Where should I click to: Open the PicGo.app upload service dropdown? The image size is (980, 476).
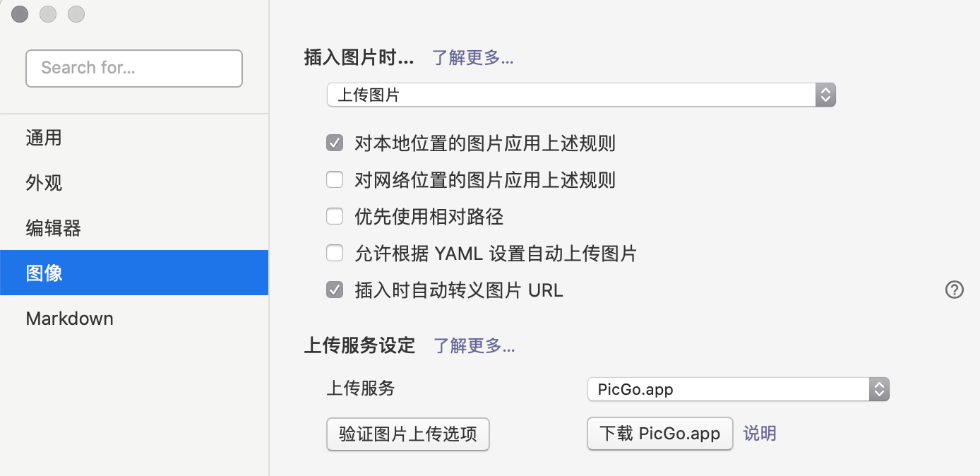(737, 389)
